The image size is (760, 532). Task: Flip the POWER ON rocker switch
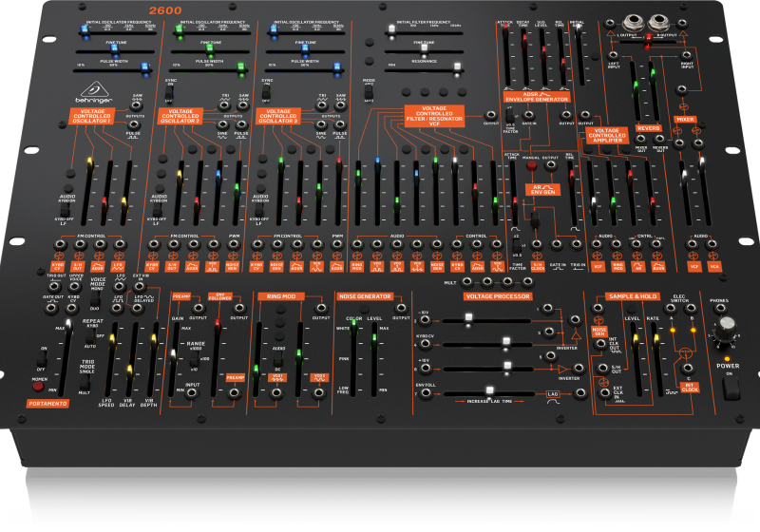(x=731, y=389)
